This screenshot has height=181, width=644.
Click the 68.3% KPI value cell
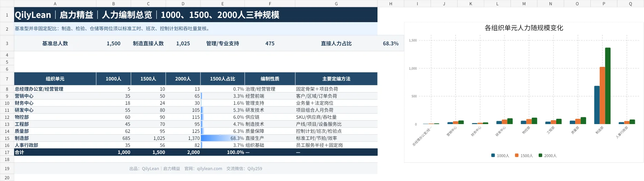391,44
